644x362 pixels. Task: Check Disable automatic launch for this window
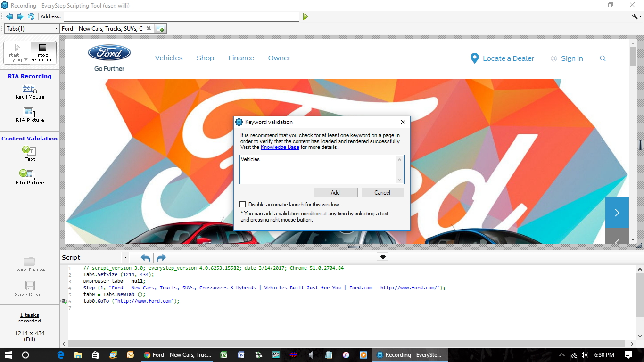[x=243, y=205]
